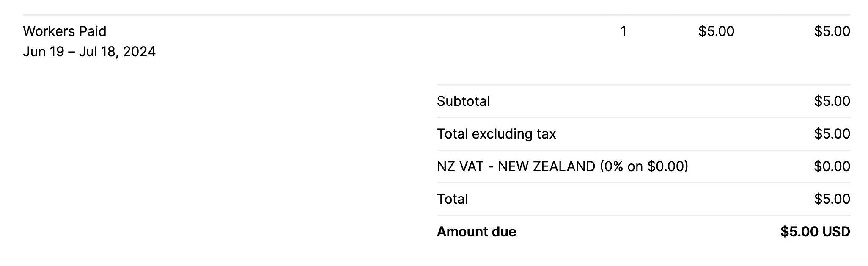Click the quantity value 1
The height and width of the screenshot is (266, 868).
(x=623, y=31)
